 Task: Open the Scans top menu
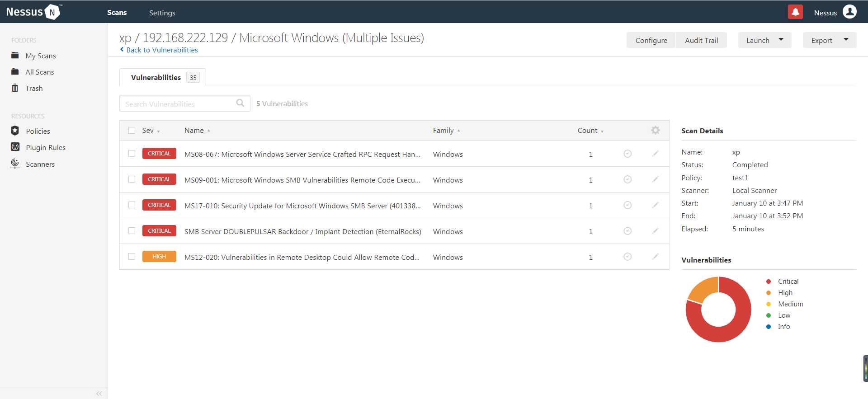point(117,13)
